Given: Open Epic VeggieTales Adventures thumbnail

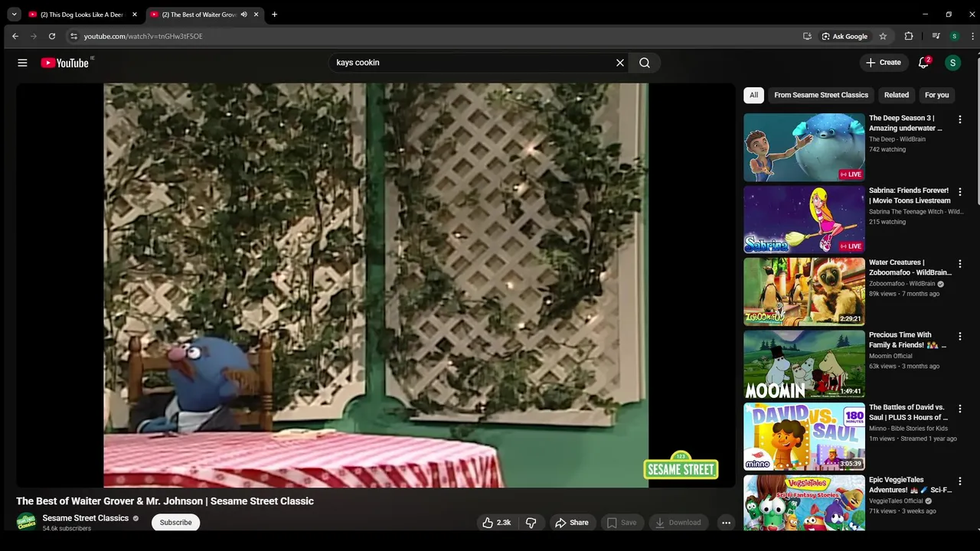Looking at the screenshot, I should click(804, 504).
